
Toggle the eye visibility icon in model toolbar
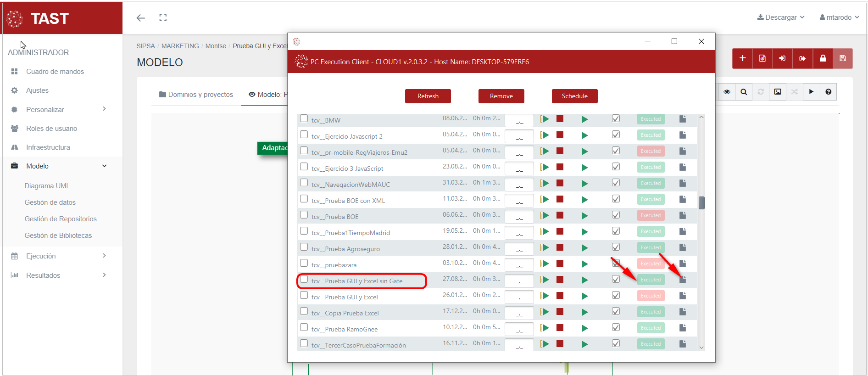click(727, 92)
